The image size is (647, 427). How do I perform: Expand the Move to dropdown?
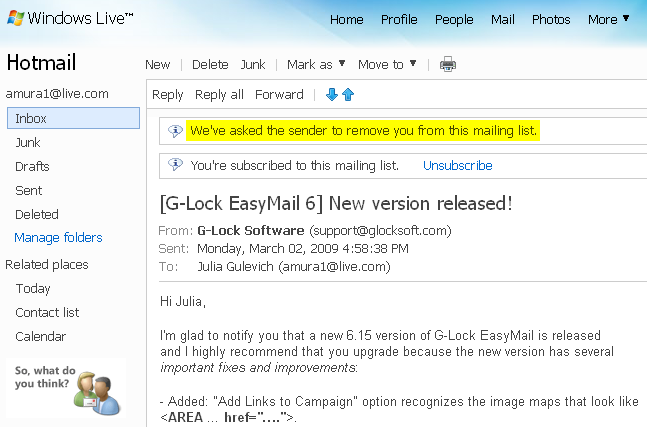pos(387,64)
